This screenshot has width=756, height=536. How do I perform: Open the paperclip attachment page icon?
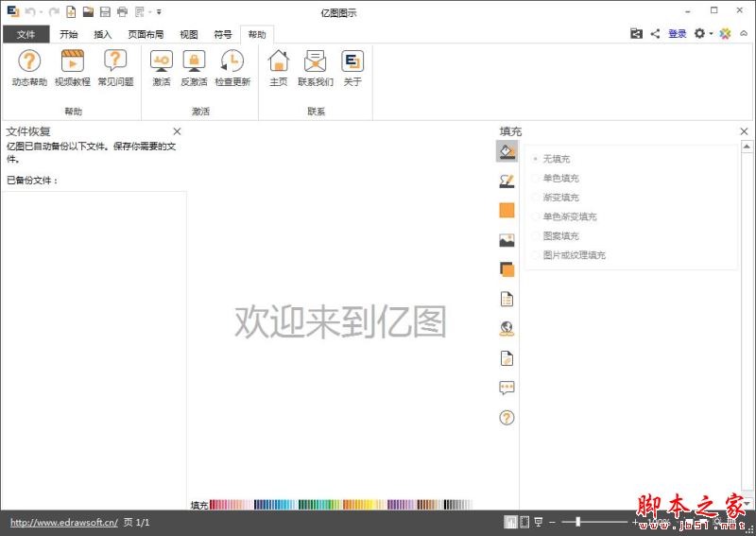click(507, 358)
